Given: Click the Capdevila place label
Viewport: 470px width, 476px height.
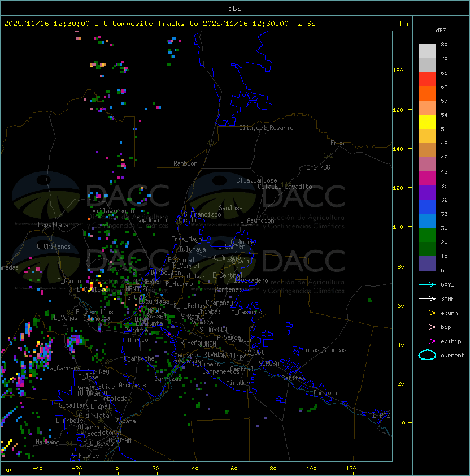Looking at the screenshot, I should pyautogui.click(x=151, y=220).
